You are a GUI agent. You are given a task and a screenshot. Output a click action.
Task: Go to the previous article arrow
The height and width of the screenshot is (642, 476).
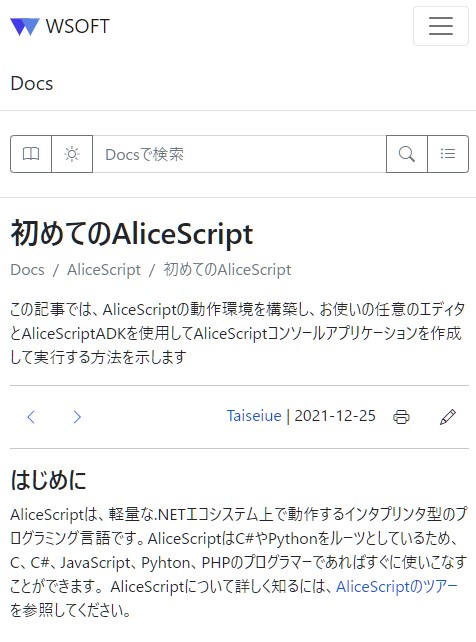click(31, 417)
